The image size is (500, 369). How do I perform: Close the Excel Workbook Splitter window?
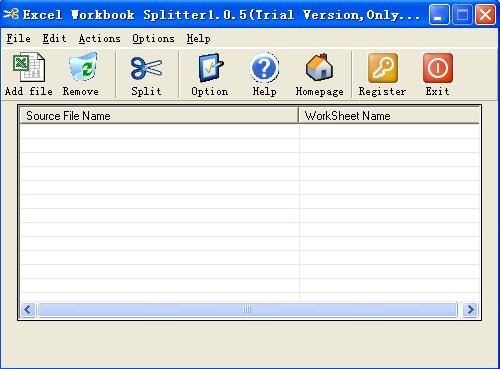coord(485,15)
